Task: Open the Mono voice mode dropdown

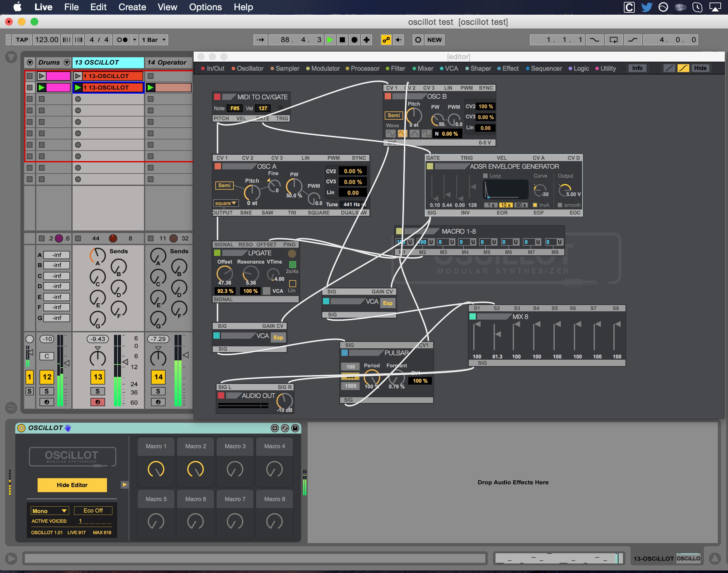Action: click(50, 510)
